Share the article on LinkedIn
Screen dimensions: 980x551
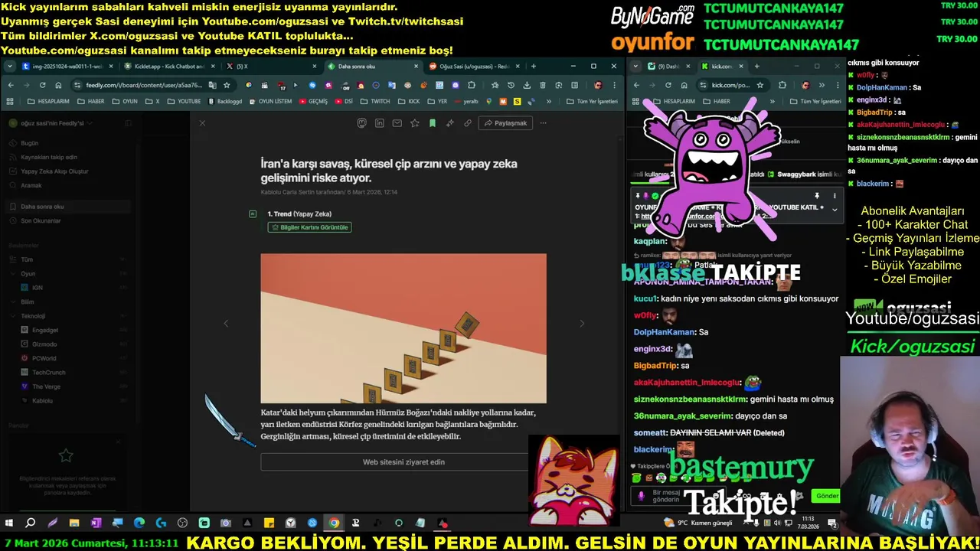point(380,123)
